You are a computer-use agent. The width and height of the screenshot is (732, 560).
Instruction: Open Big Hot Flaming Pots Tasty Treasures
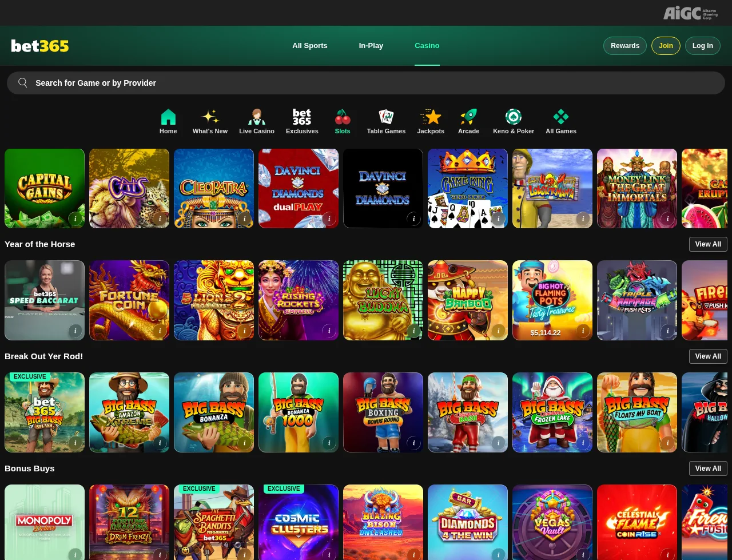552,300
